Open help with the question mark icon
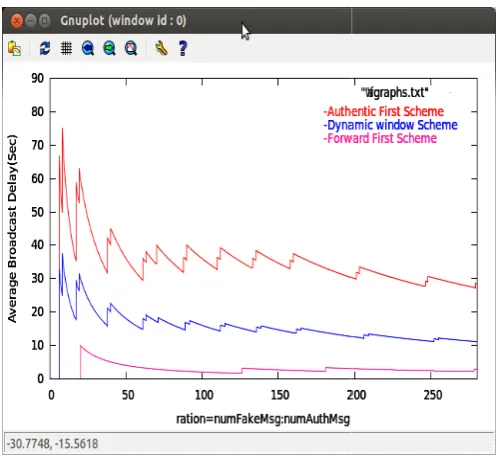This screenshot has width=499, height=458. [x=183, y=48]
